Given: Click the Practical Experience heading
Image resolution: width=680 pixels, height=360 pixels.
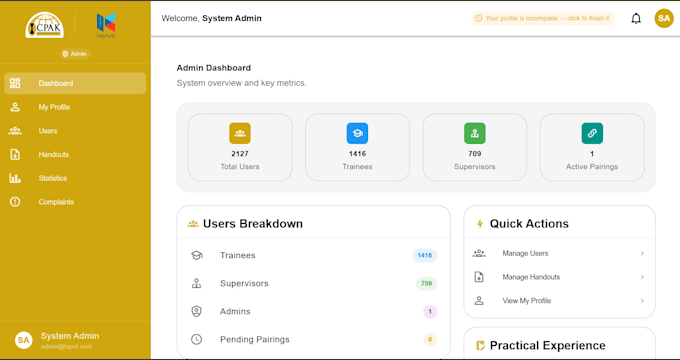Looking at the screenshot, I should click(x=548, y=346).
